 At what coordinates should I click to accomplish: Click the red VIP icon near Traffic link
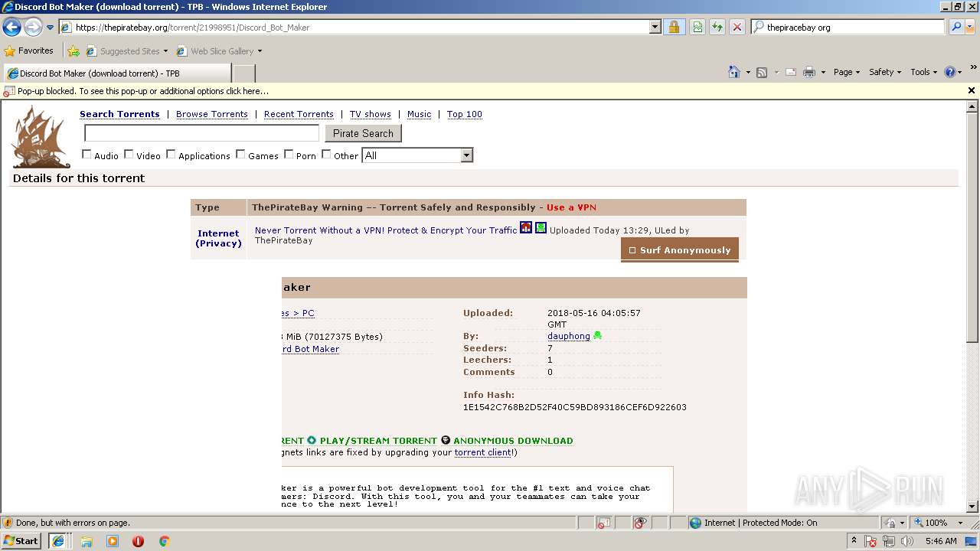click(x=526, y=227)
